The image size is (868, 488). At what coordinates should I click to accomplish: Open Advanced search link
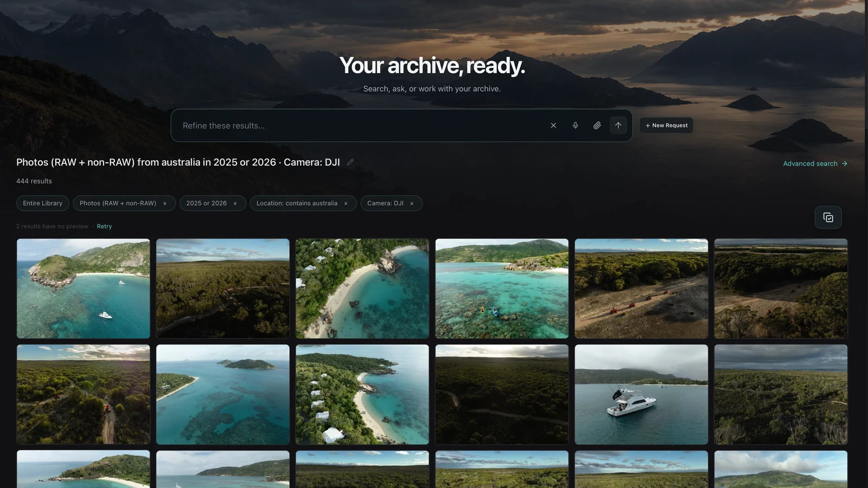(815, 163)
